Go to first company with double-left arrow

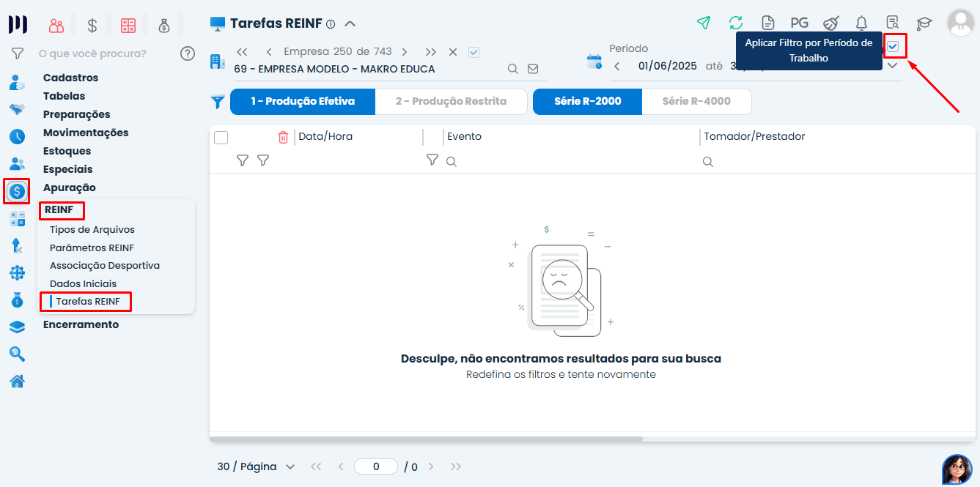click(x=242, y=52)
